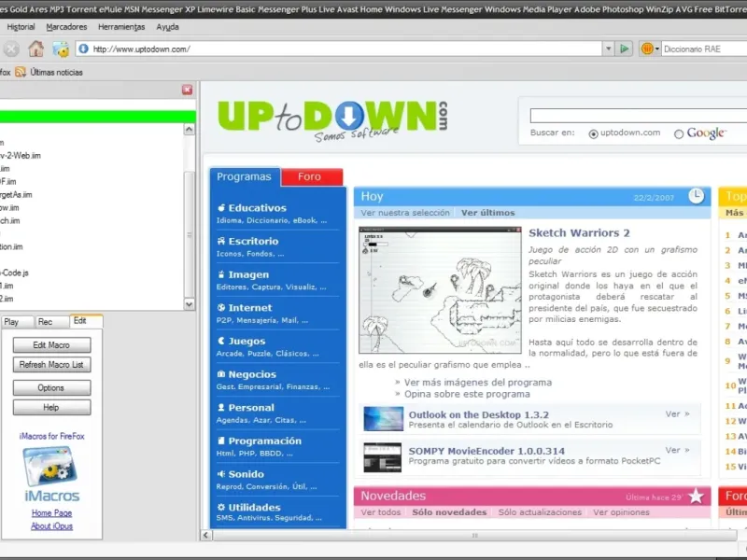Click the SOMPY MovieEncoder thumbnail
747x560 pixels.
click(x=383, y=456)
